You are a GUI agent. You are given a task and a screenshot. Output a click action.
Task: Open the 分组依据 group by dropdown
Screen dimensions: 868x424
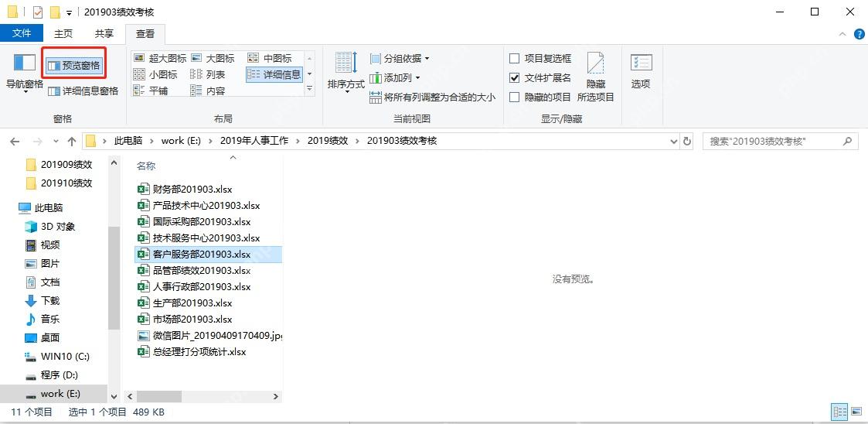[400, 58]
